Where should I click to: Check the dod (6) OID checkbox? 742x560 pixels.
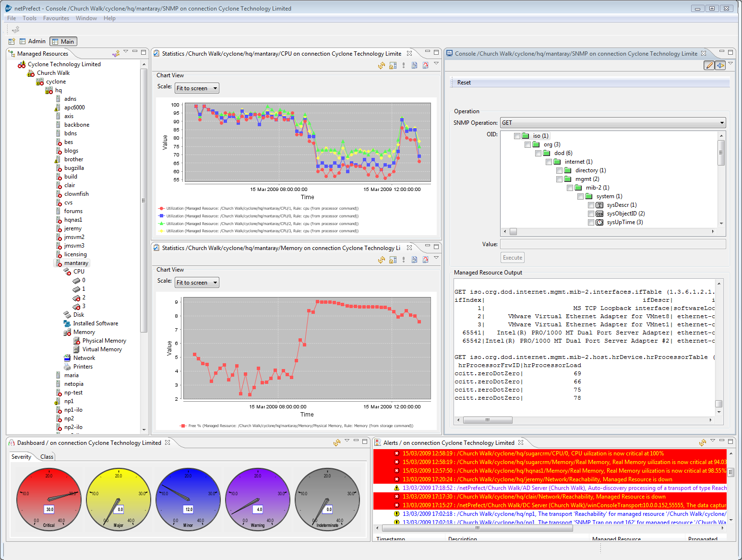538,153
